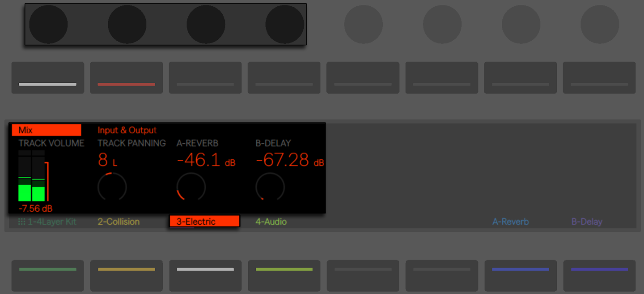
Task: Select the 4-Audio track
Action: pos(271,221)
